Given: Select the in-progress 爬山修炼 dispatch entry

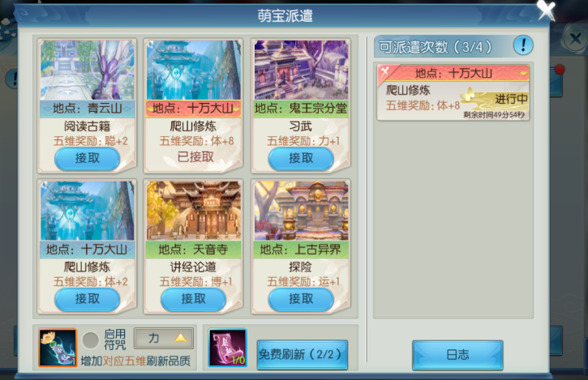Looking at the screenshot, I should (x=453, y=92).
